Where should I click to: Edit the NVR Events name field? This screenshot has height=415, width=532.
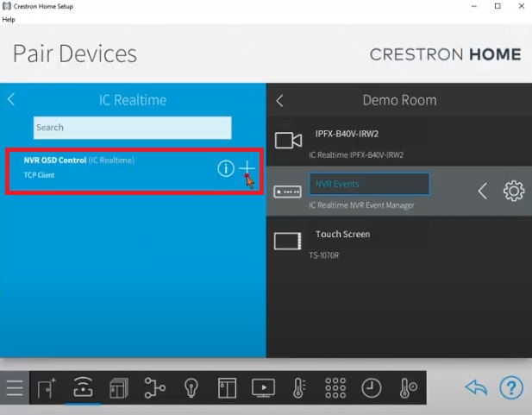coord(370,184)
